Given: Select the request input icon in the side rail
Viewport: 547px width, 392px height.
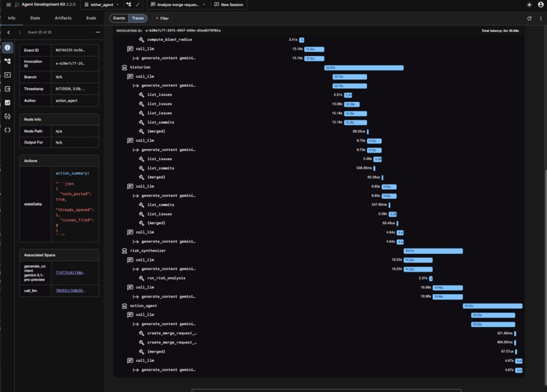Looking at the screenshot, I should [8, 75].
